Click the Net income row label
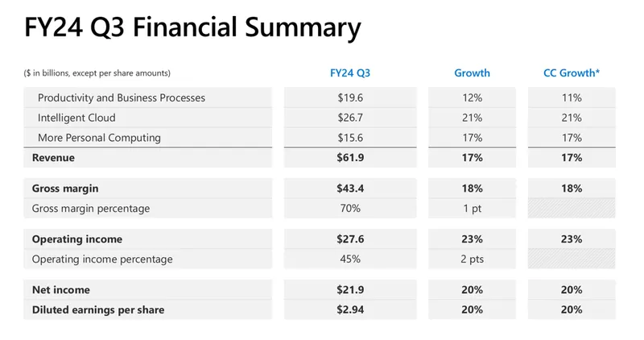644x340 pixels. 61,289
